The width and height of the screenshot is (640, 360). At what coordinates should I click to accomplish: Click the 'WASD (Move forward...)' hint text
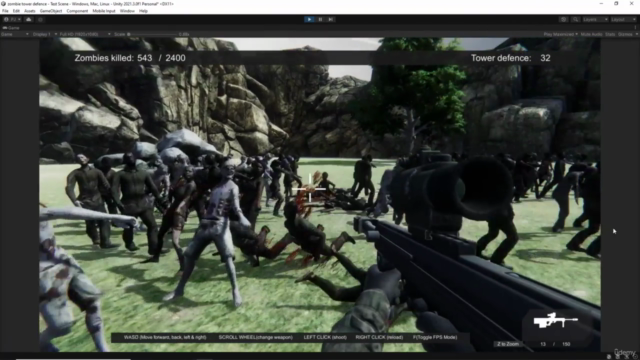coord(165,337)
